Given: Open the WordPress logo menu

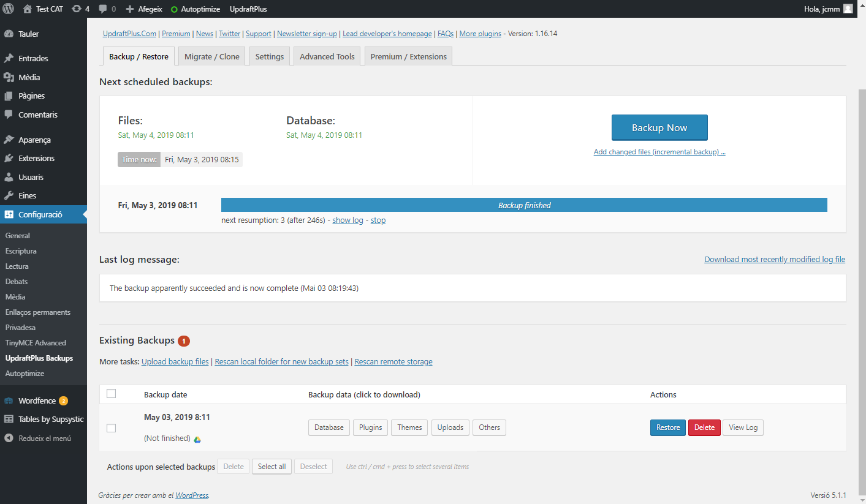Looking at the screenshot, I should click(9, 9).
